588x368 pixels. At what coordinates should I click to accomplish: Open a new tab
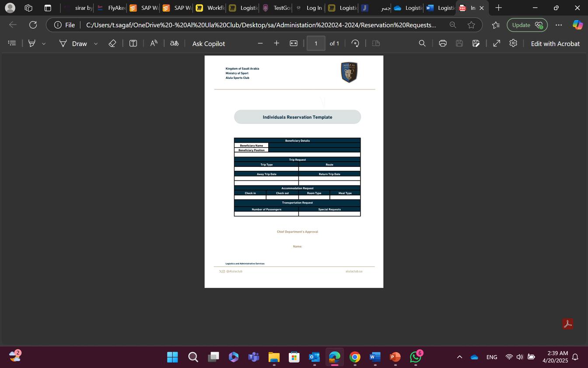click(498, 8)
